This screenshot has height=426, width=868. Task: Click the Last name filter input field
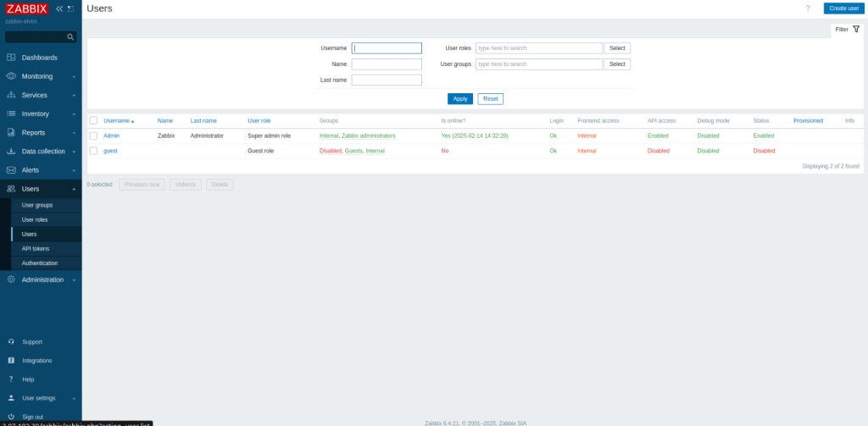(387, 80)
